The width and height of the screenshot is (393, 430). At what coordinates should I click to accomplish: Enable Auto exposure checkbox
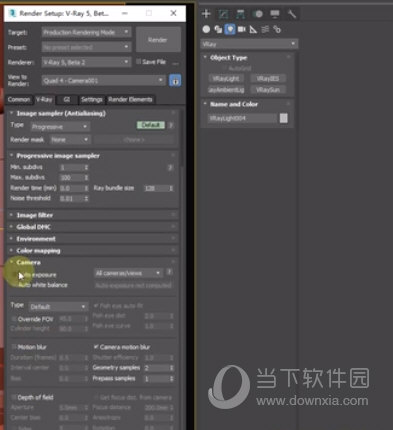point(14,275)
